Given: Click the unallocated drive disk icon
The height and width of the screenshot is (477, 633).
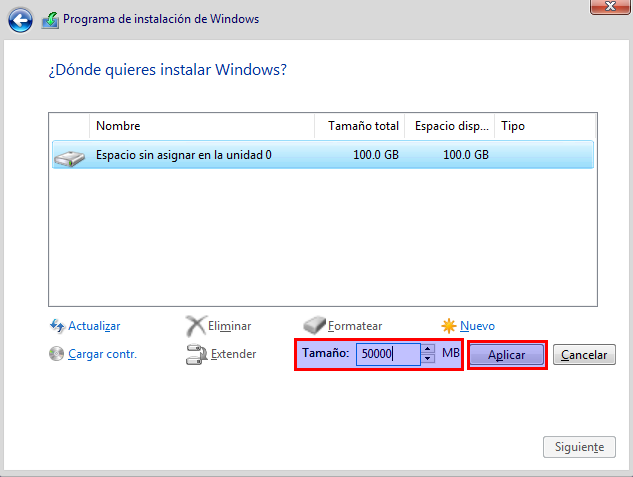Looking at the screenshot, I should click(x=69, y=158).
